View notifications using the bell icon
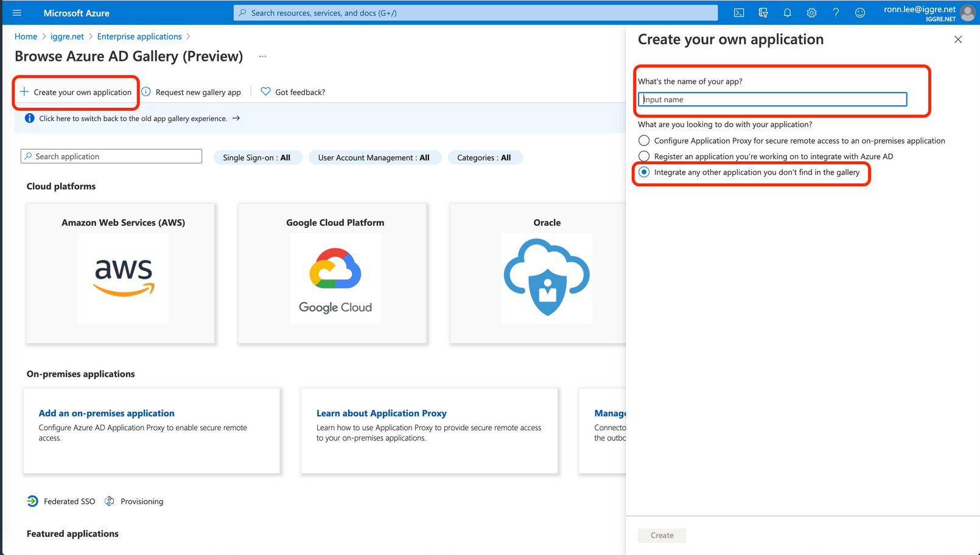 coord(788,13)
